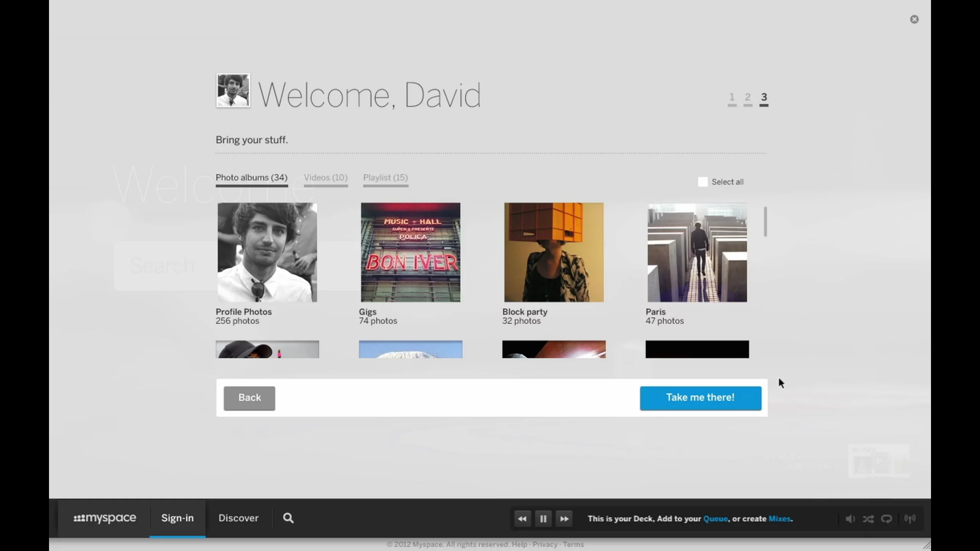Open search from the bottom bar
Image resolution: width=980 pixels, height=551 pixels.
pyautogui.click(x=287, y=518)
